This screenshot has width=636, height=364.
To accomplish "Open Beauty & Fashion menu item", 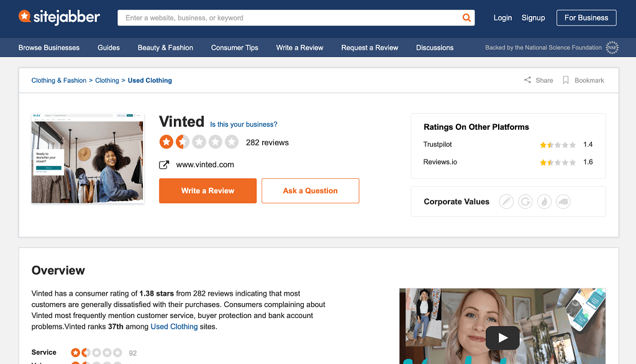I will [165, 47].
